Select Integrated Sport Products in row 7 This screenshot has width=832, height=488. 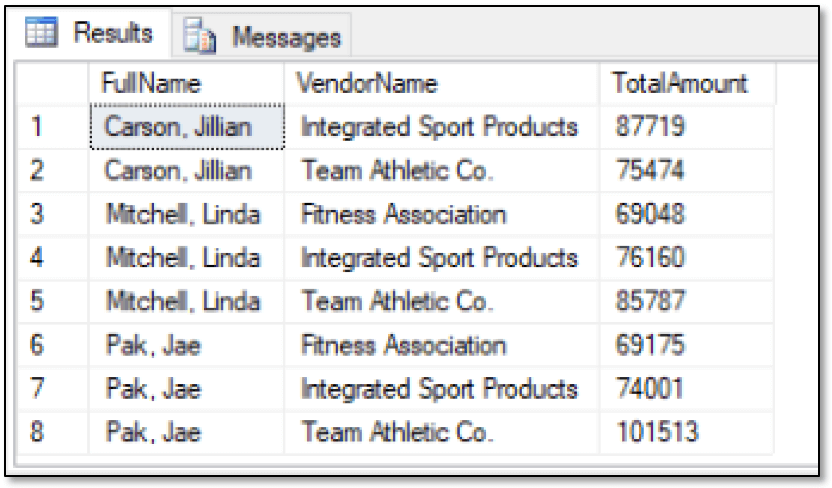pos(442,389)
